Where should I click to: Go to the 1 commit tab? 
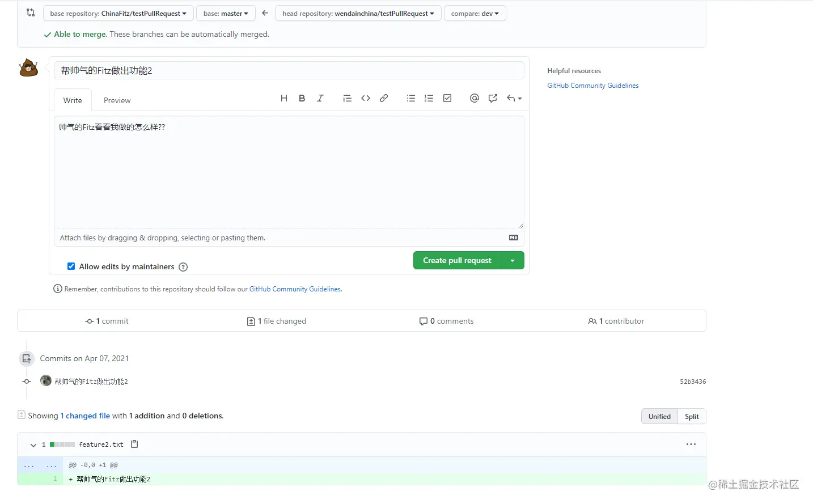pyautogui.click(x=107, y=321)
